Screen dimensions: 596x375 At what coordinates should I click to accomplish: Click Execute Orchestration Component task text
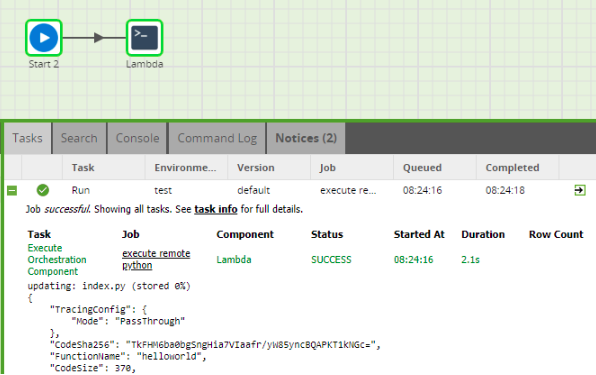coord(57,259)
